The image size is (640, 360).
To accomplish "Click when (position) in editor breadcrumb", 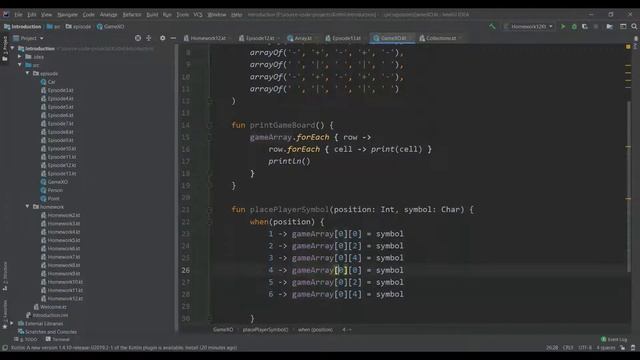I will (315, 329).
